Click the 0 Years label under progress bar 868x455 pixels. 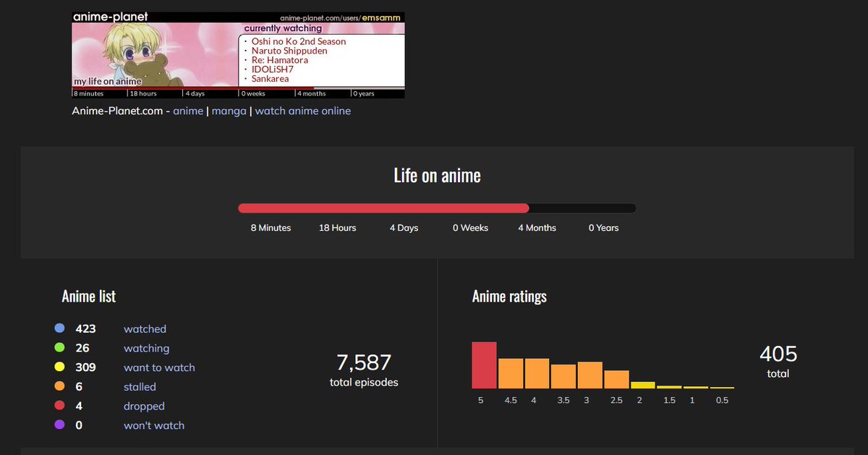point(603,228)
